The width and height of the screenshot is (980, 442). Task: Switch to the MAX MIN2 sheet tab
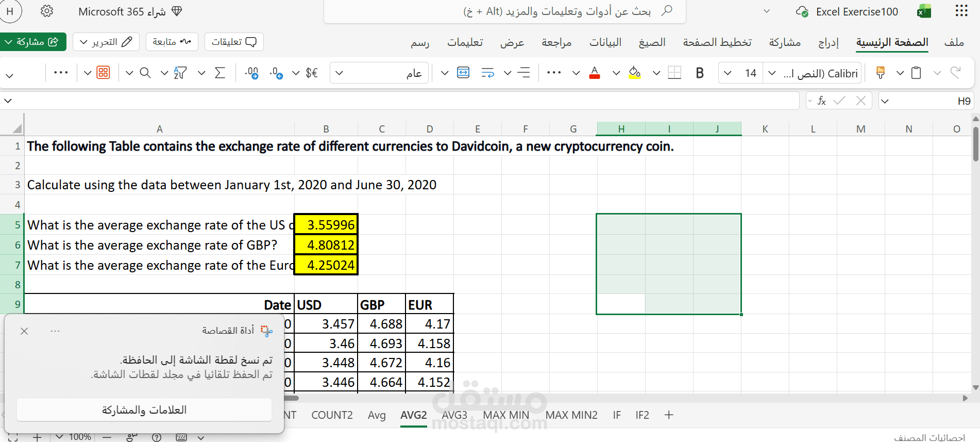571,415
